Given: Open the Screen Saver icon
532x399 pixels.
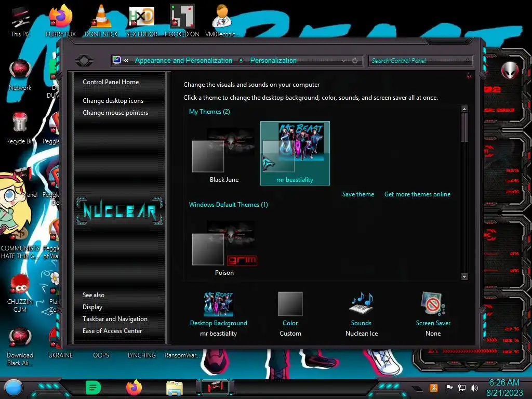Looking at the screenshot, I should tap(433, 303).
